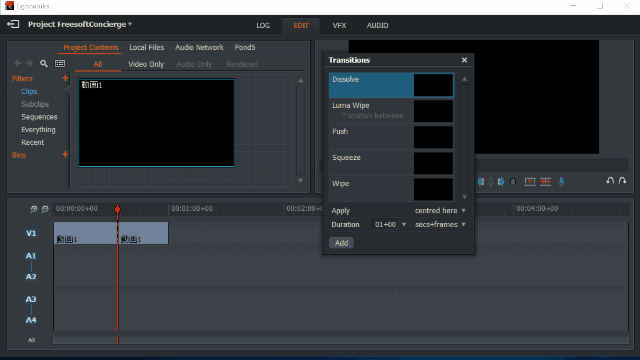Select the Dissolve transition
The width and height of the screenshot is (640, 360).
pos(391,85)
